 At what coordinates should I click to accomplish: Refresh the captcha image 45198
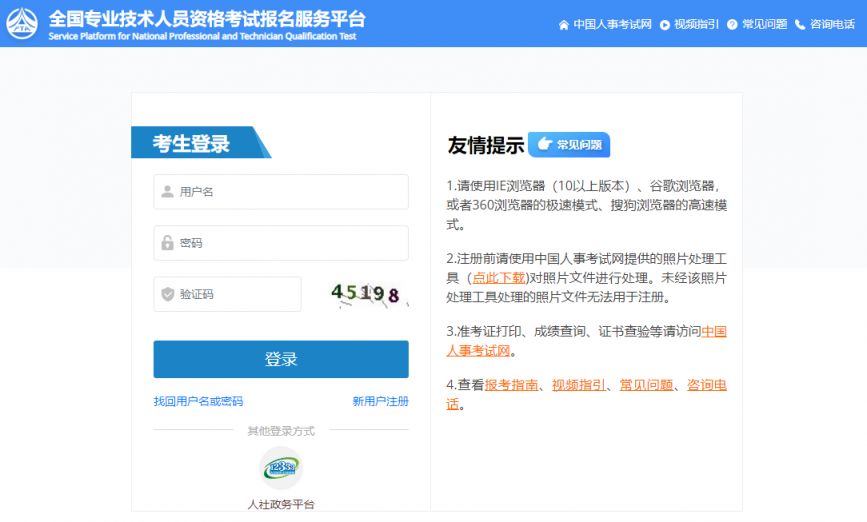368,293
